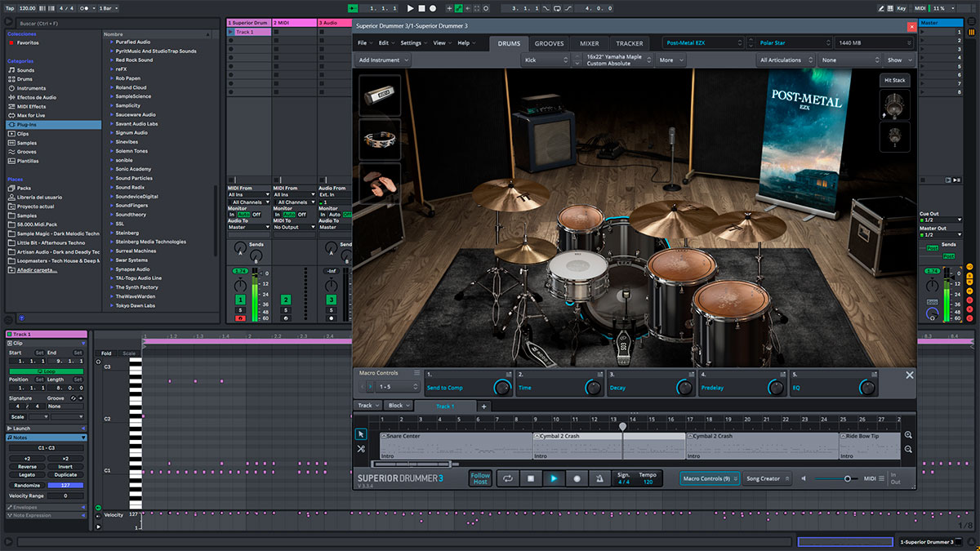Screen dimensions: 980x551
Task: Click the Invert button in the Notes panel
Action: [x=65, y=467]
